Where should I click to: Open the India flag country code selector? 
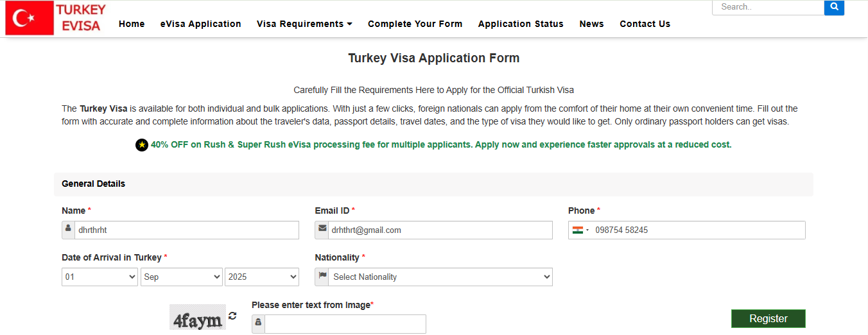coord(581,230)
